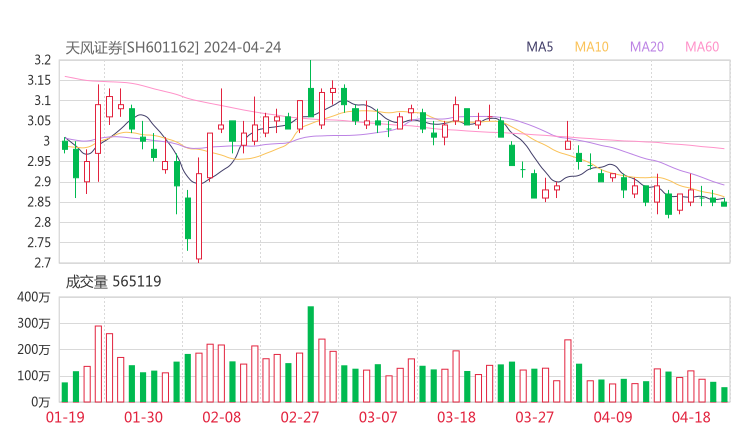Click the 02-27 date axis label
Screen dimensions: 740x440
[x=300, y=417]
